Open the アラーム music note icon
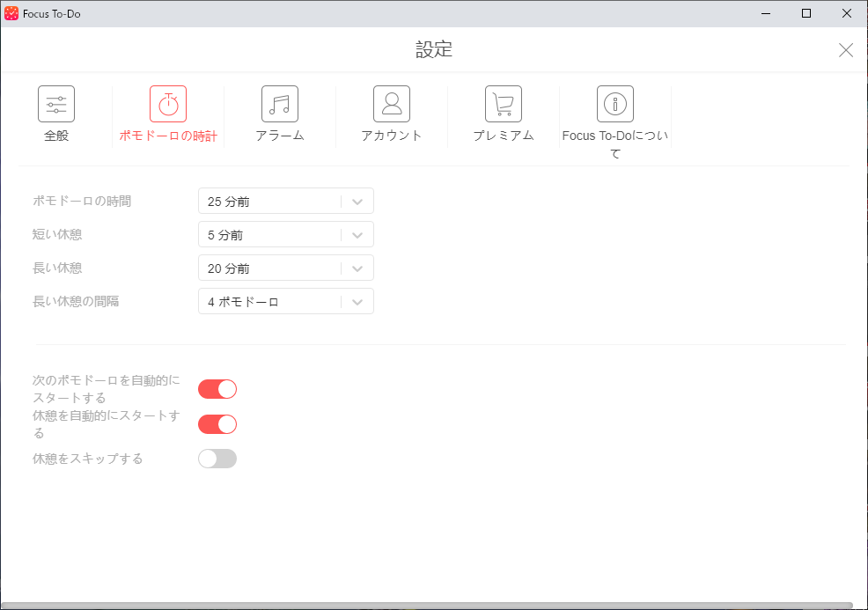The width and height of the screenshot is (868, 610). pyautogui.click(x=280, y=104)
